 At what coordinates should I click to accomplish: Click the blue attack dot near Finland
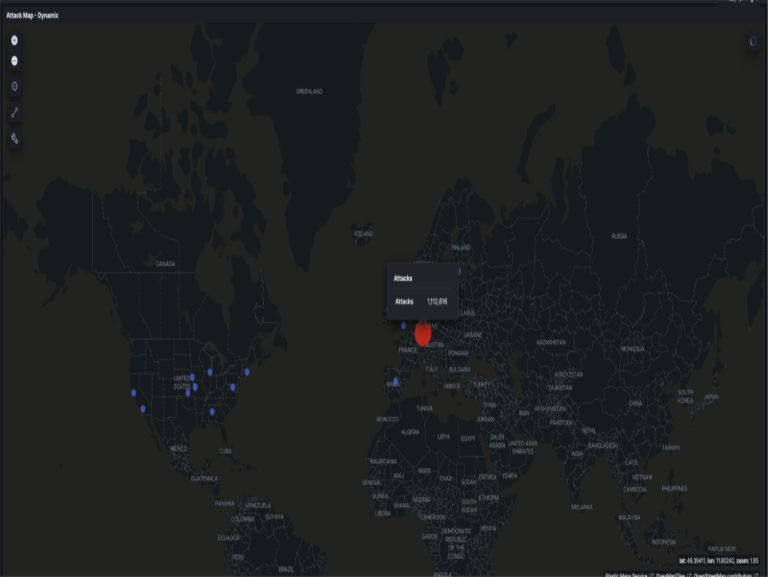tap(459, 271)
